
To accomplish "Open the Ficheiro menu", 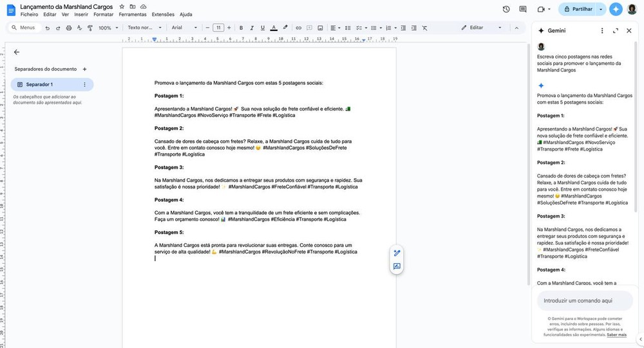I will pos(29,14).
